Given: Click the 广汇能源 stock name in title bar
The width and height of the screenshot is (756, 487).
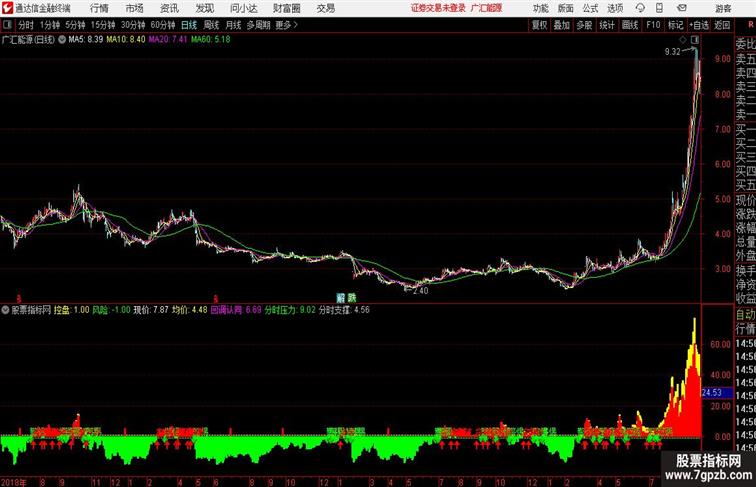Looking at the screenshot, I should click(x=486, y=8).
